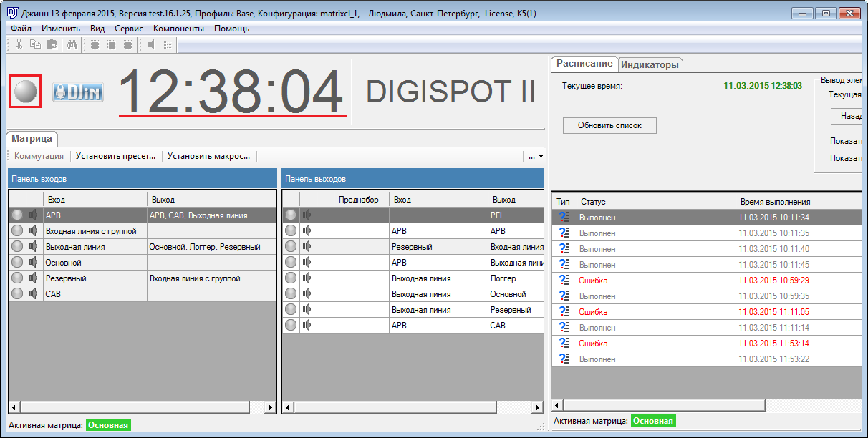Select the Матрица tab

32,139
